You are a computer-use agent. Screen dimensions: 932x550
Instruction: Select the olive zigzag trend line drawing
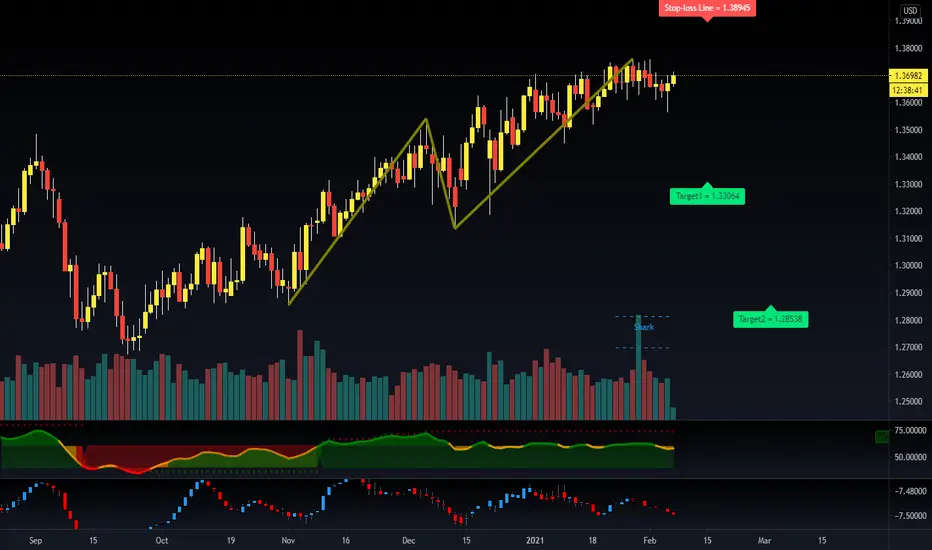tap(455, 227)
